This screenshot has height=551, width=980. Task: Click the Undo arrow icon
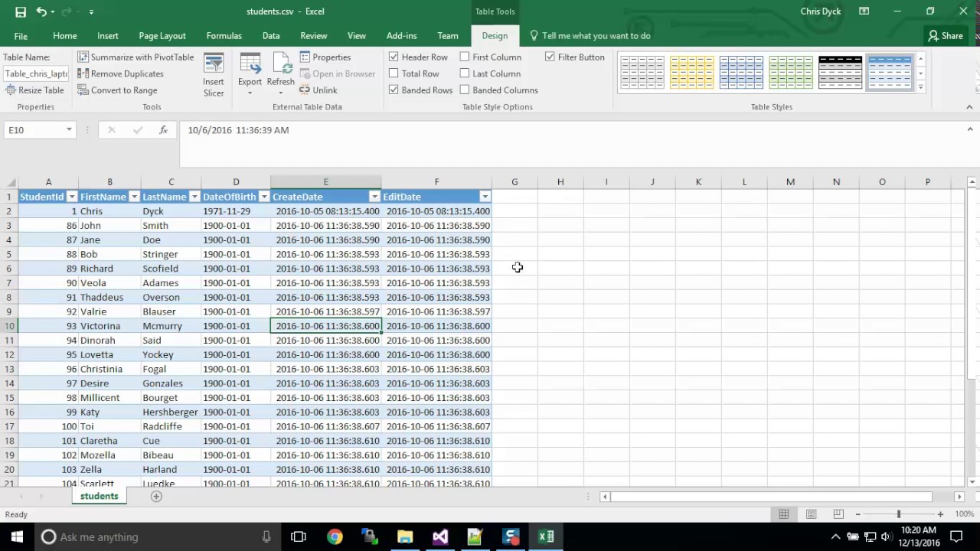coord(41,11)
